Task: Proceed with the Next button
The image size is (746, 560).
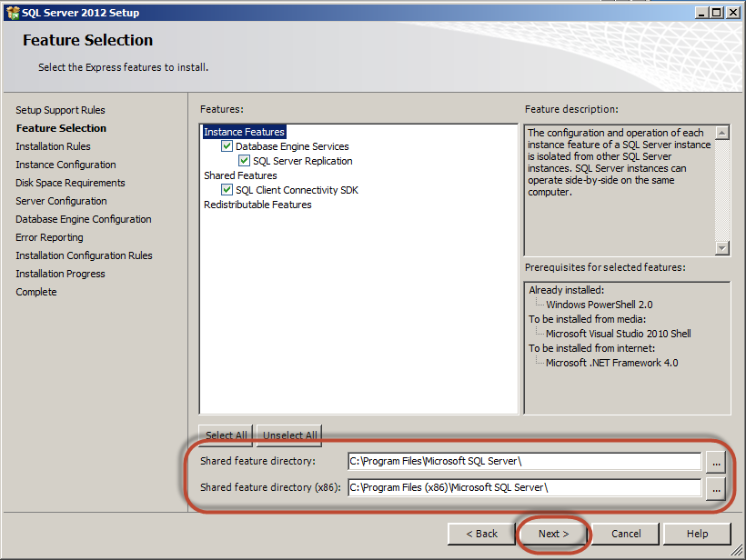Action: click(553, 534)
